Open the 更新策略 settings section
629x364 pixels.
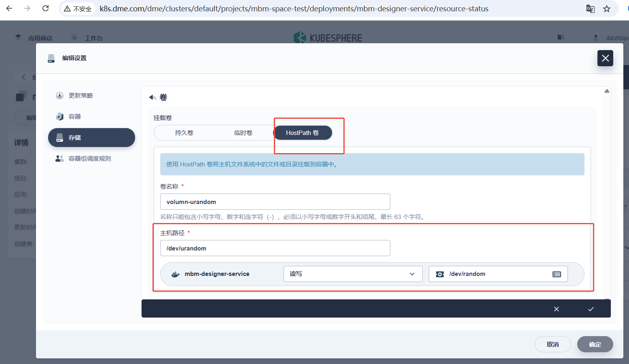coord(80,96)
